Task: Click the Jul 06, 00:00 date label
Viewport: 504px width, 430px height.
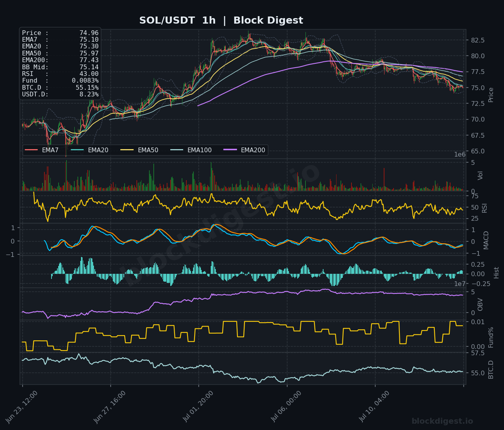Action: pos(286,406)
